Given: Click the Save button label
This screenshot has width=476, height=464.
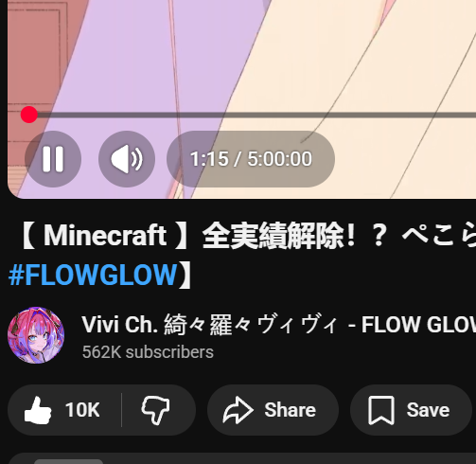Looking at the screenshot, I should [428, 410].
